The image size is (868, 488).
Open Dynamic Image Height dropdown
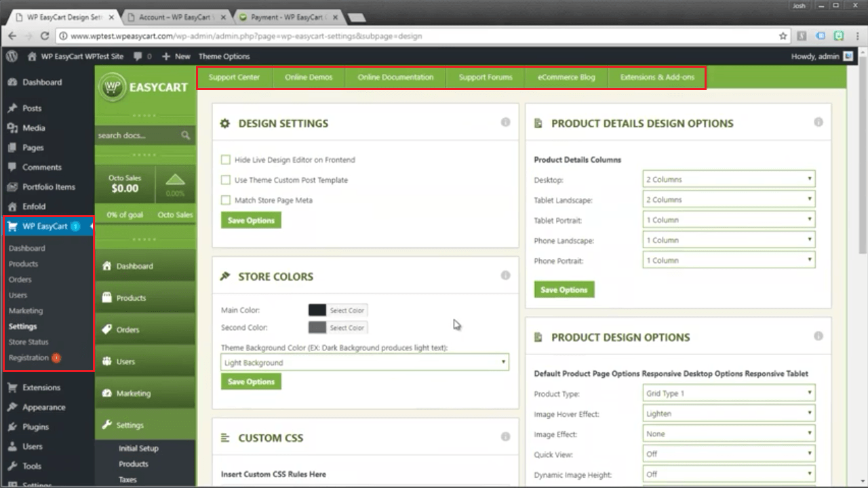(x=729, y=474)
